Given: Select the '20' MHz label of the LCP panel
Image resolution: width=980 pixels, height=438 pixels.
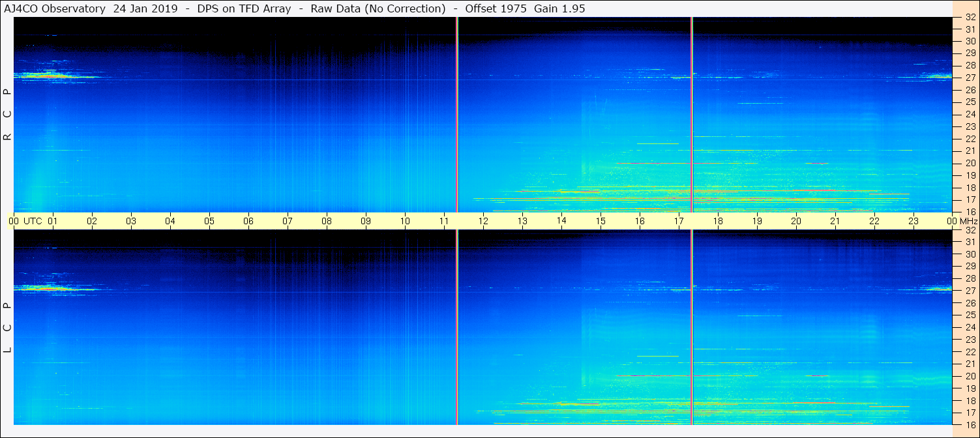Looking at the screenshot, I should click(970, 376).
